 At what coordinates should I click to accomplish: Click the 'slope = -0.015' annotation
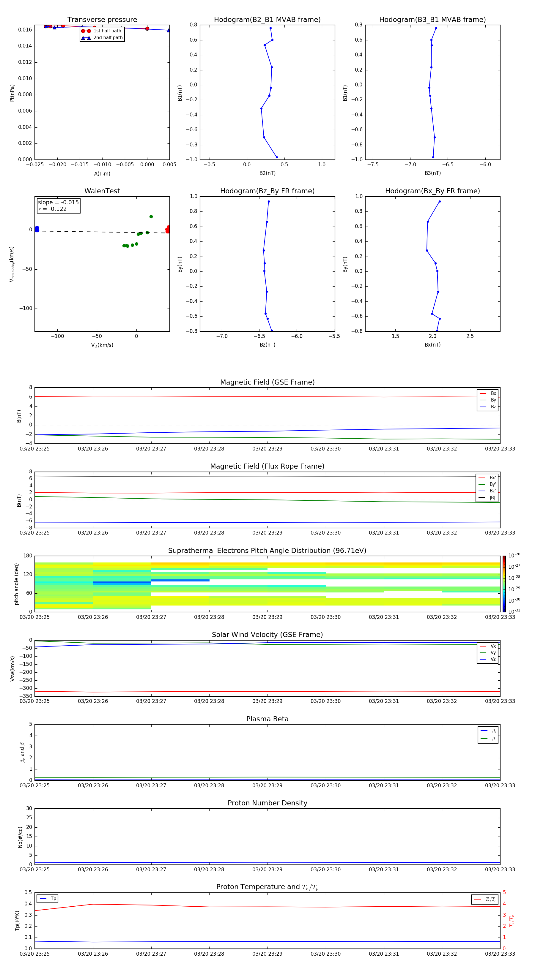58,203
